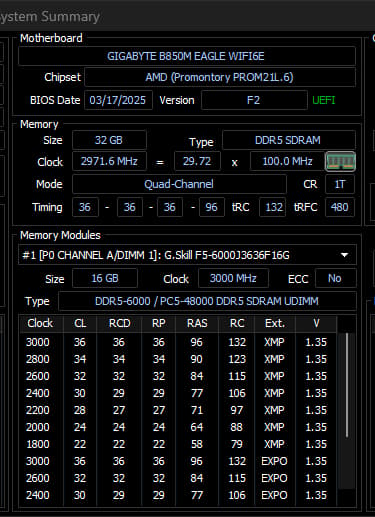Image resolution: width=375 pixels, height=517 pixels.
Task: Click the tRFC value 480
Action: click(340, 207)
